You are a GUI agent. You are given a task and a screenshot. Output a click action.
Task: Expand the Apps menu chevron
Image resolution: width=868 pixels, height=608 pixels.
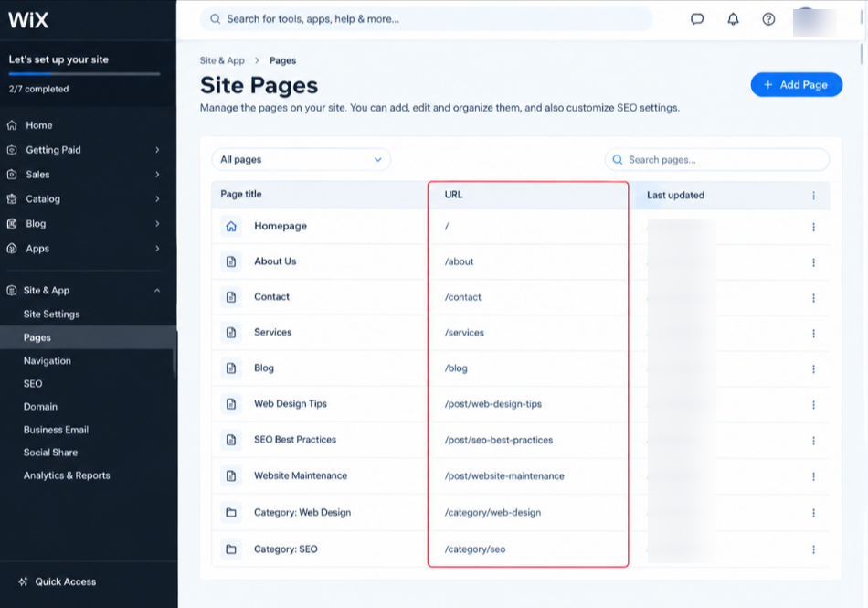pyautogui.click(x=157, y=249)
